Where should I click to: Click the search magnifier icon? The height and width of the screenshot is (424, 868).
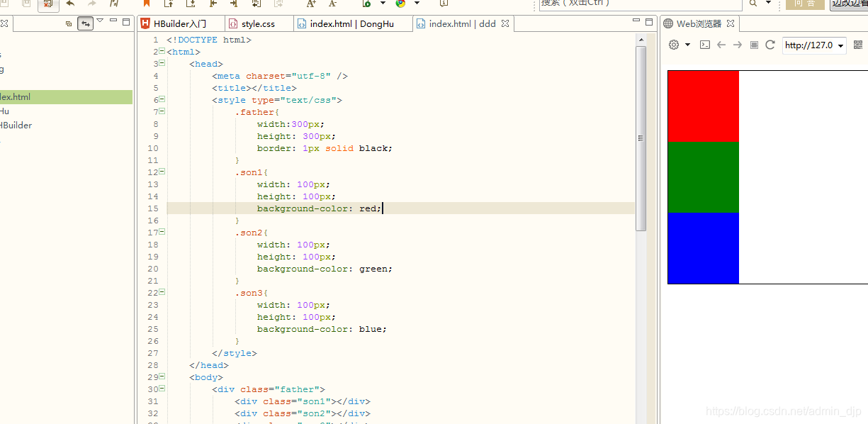click(x=753, y=4)
